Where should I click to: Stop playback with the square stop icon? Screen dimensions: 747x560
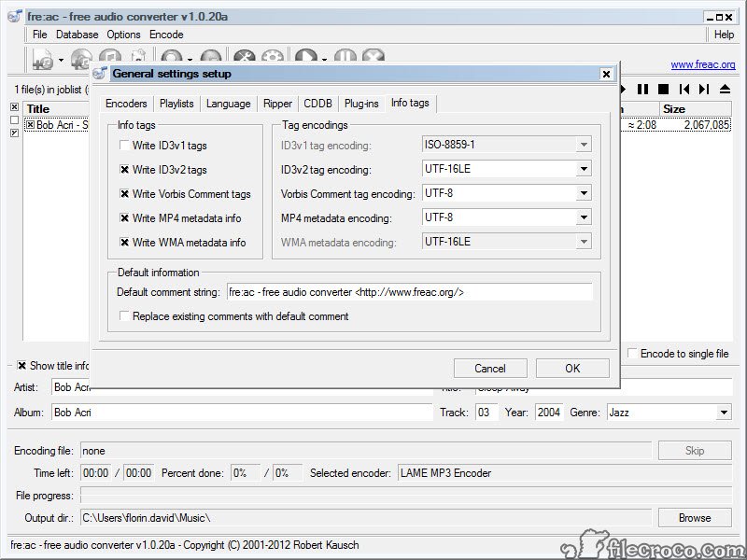coord(663,89)
